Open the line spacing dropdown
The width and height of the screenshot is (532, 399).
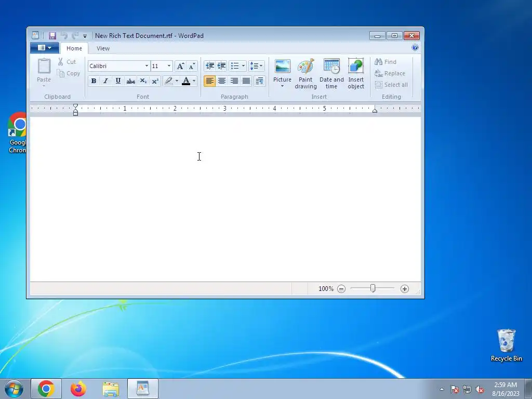256,66
